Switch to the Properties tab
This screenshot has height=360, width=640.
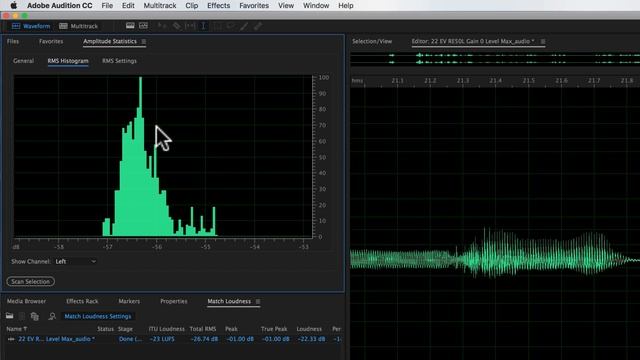click(x=173, y=301)
